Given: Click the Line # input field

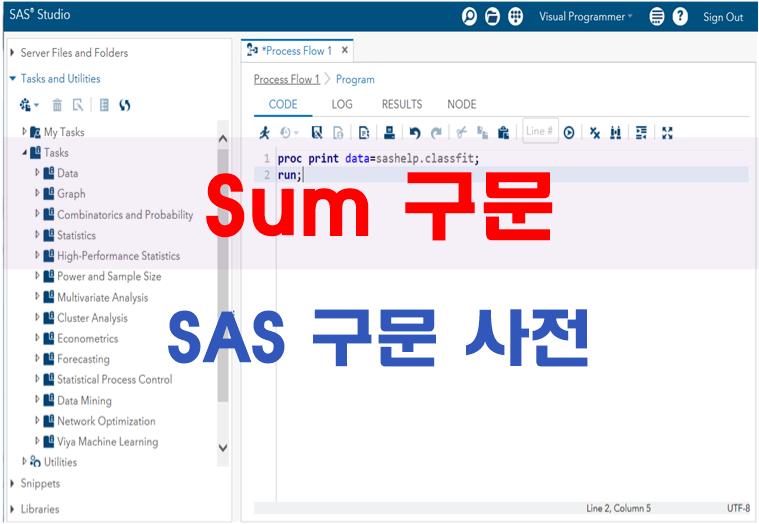Looking at the screenshot, I should tap(540, 131).
